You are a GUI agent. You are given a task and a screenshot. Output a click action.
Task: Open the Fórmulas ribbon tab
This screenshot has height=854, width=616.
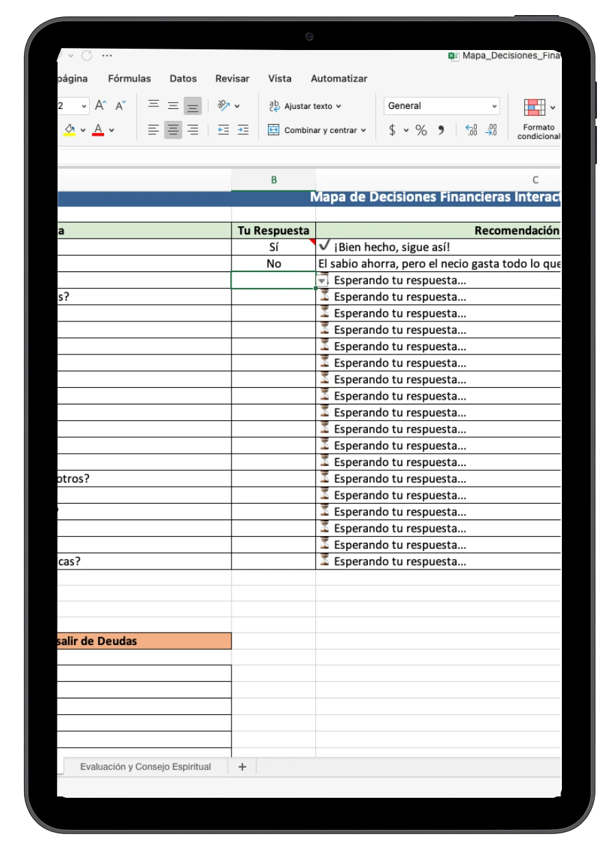(x=130, y=79)
